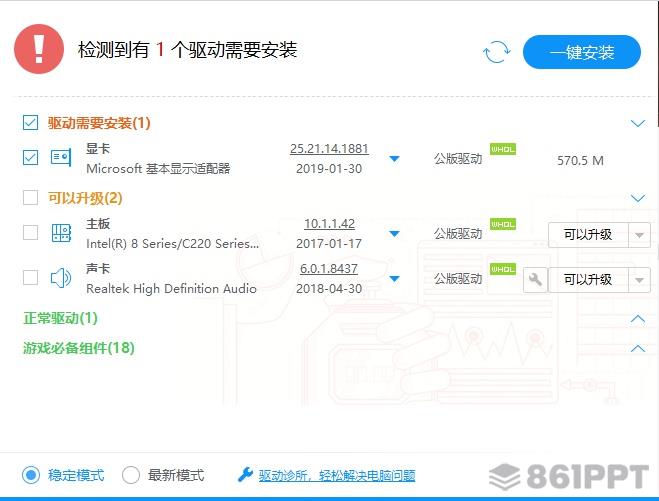Click the 570.5 M size value
Viewport: 659px width, 501px height.
580,160
